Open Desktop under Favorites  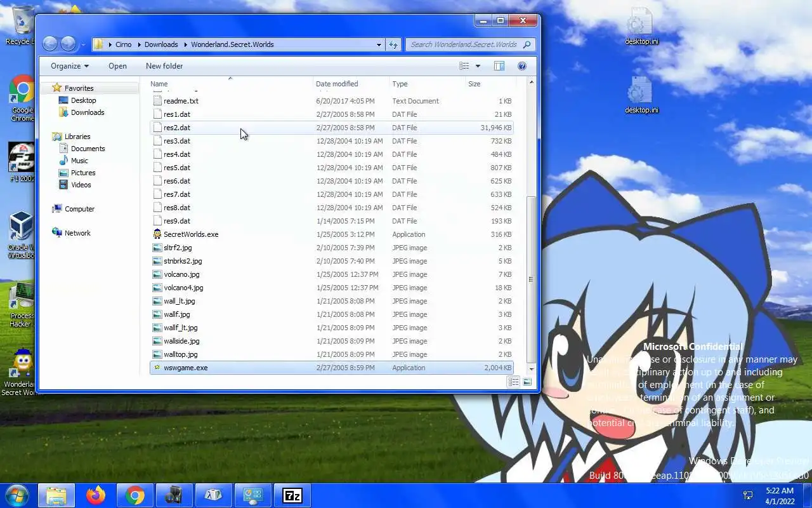pyautogui.click(x=83, y=100)
